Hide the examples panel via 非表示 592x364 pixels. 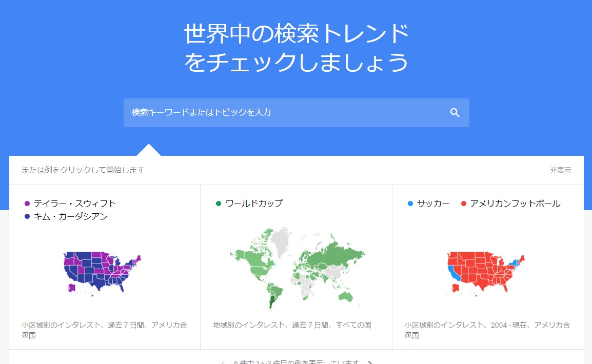point(560,170)
